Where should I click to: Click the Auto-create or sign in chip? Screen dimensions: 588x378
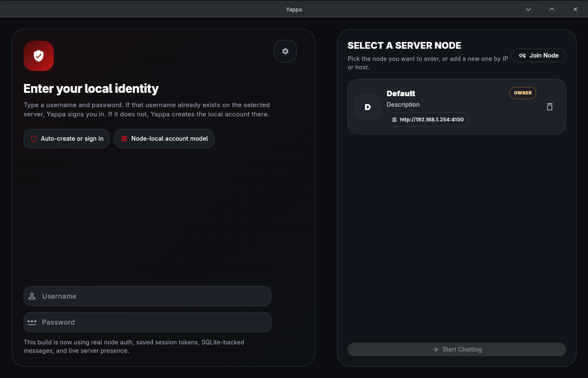(x=66, y=138)
